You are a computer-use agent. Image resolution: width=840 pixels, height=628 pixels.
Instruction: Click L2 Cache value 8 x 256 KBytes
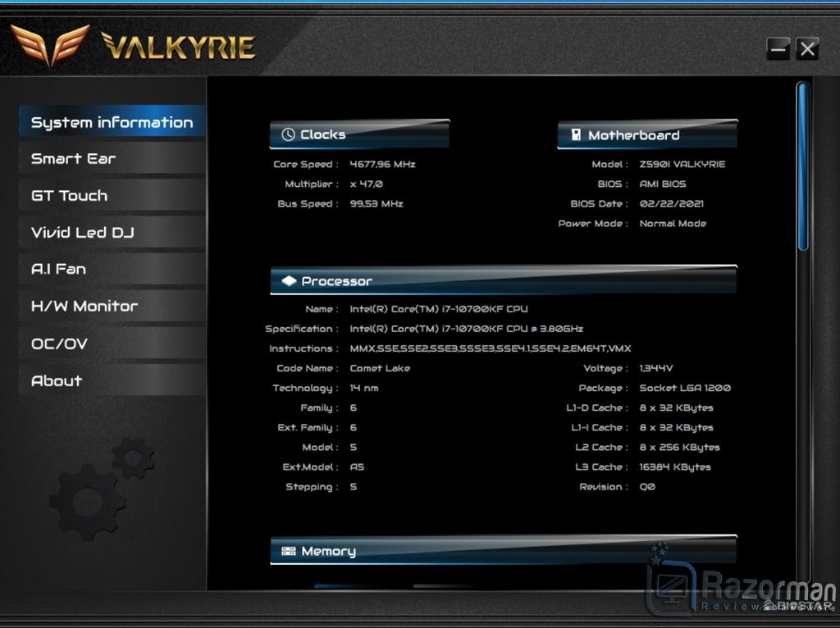tap(679, 448)
